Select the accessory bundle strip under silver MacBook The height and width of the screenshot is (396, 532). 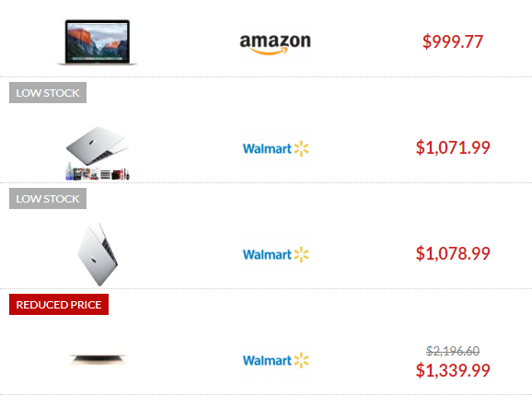click(x=98, y=173)
